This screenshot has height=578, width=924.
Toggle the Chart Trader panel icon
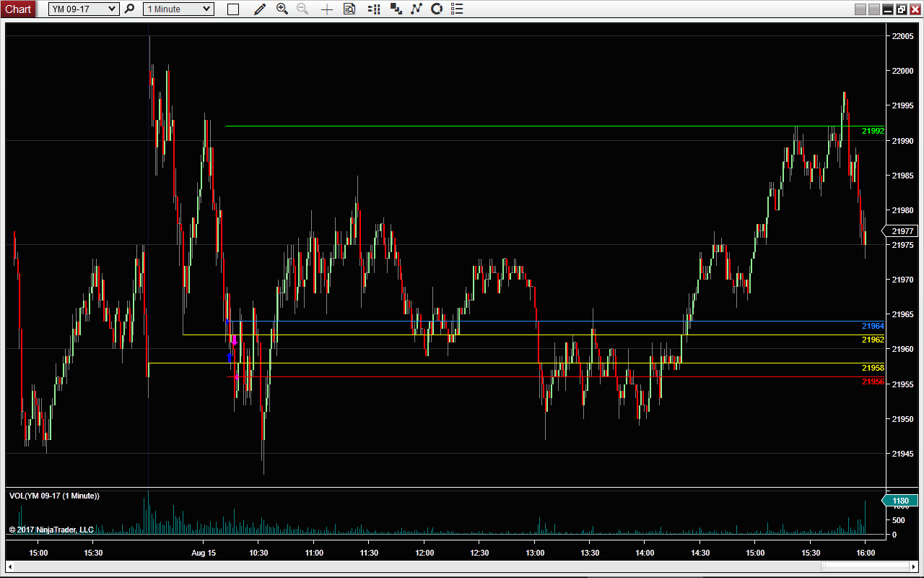point(374,9)
